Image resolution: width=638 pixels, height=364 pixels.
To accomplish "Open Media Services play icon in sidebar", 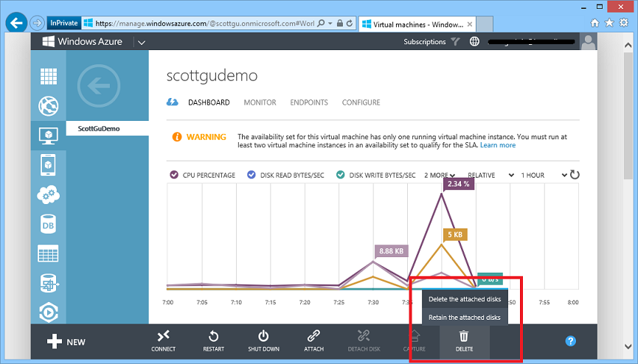I will pos(49,312).
